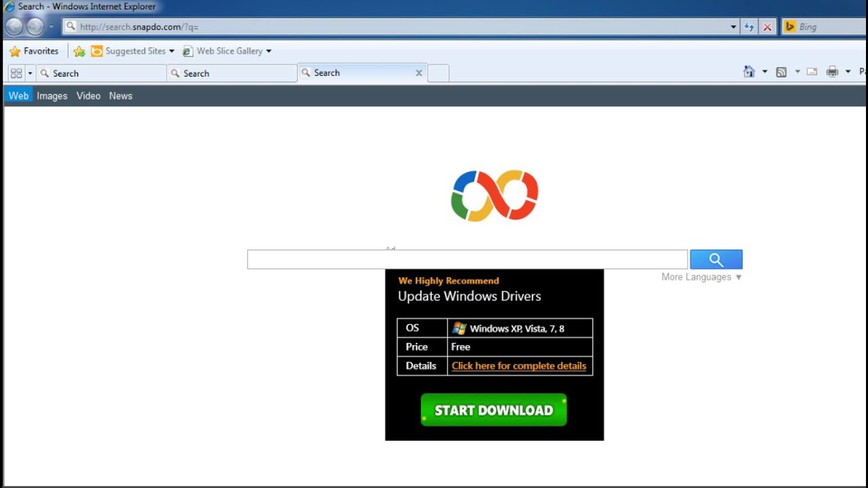Click the Home icon in the command bar
Viewport: 868px width, 488px height.
[749, 72]
